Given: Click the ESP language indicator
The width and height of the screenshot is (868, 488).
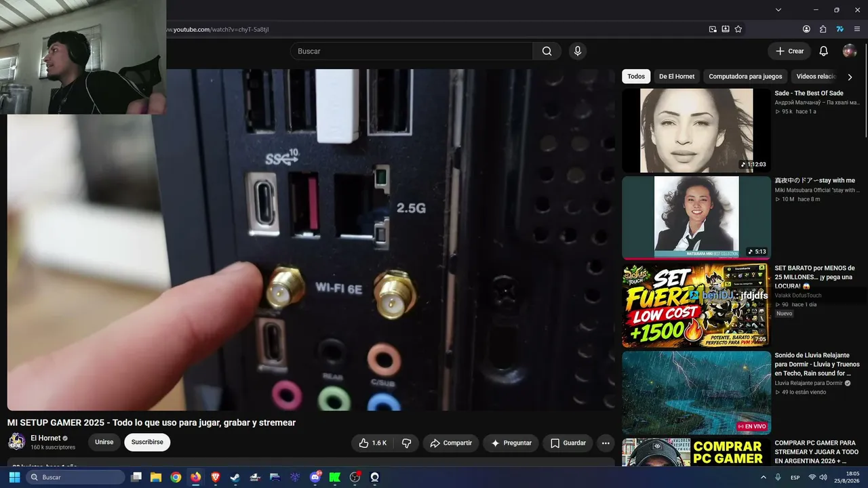Looking at the screenshot, I should point(795,477).
